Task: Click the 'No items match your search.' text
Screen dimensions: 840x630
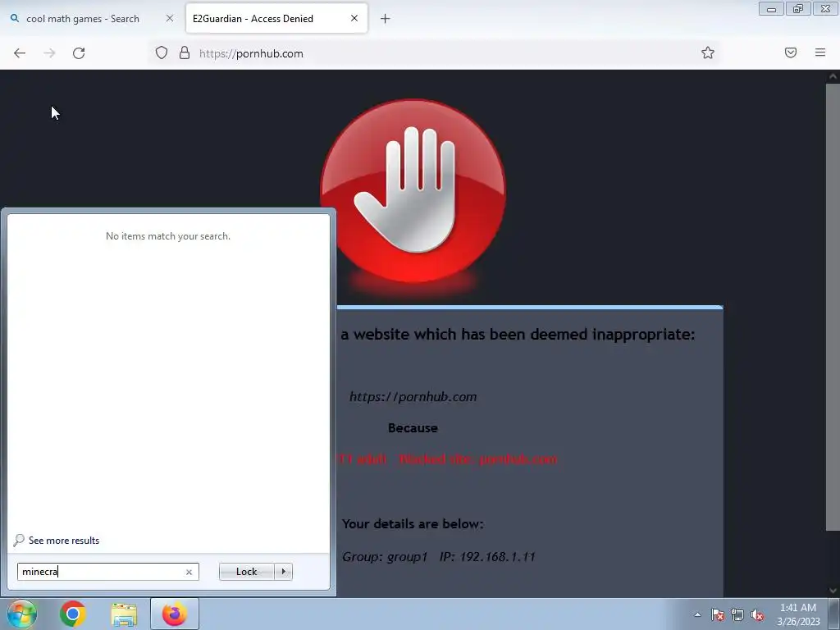Action: pos(167,236)
